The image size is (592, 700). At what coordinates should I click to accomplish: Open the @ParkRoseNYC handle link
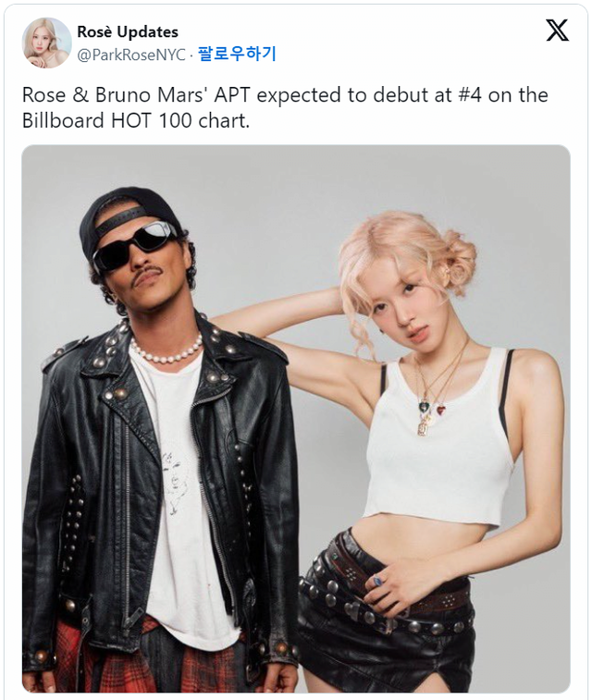(131, 55)
